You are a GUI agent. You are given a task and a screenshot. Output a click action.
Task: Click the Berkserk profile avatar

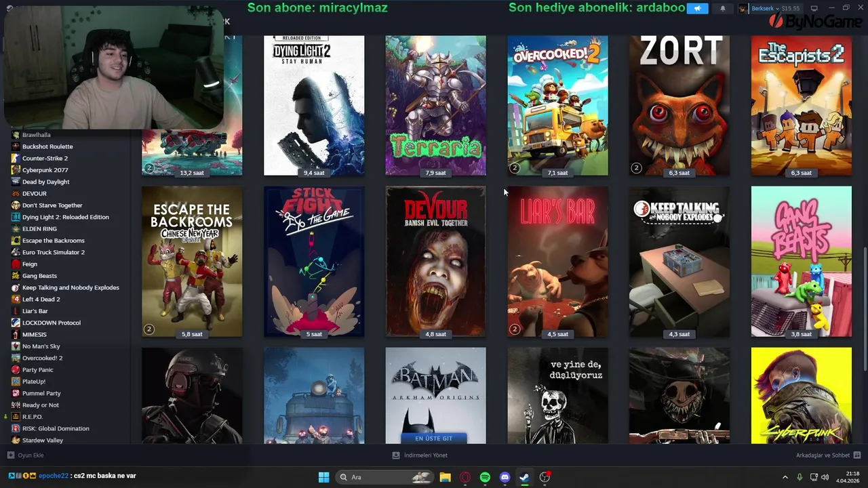[744, 8]
